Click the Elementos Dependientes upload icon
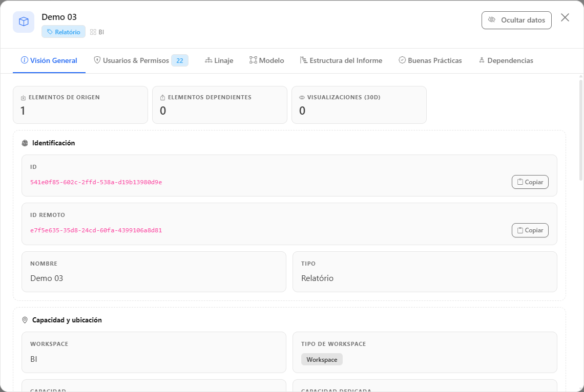The image size is (584, 392). [162, 97]
